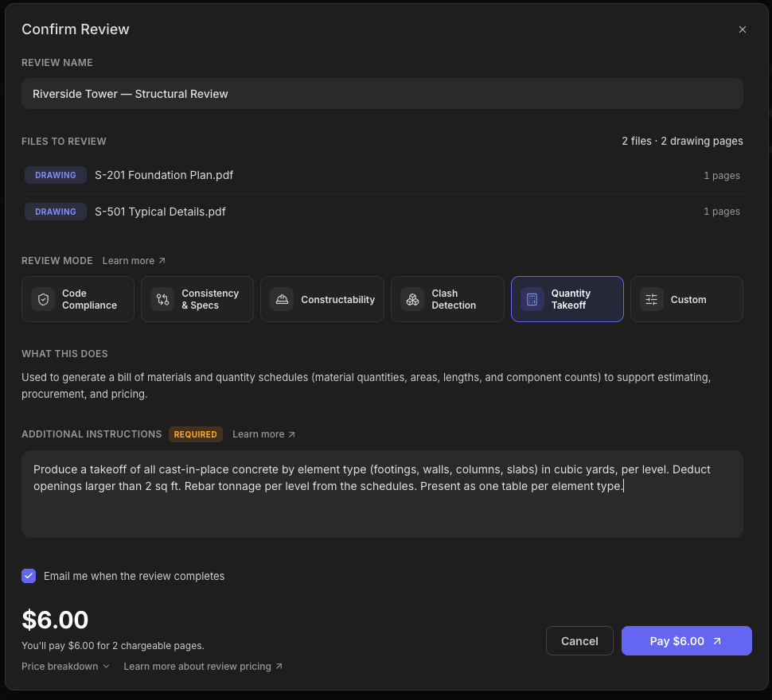Click the REQUIRED badge
Image resolution: width=772 pixels, height=700 pixels.
196,434
